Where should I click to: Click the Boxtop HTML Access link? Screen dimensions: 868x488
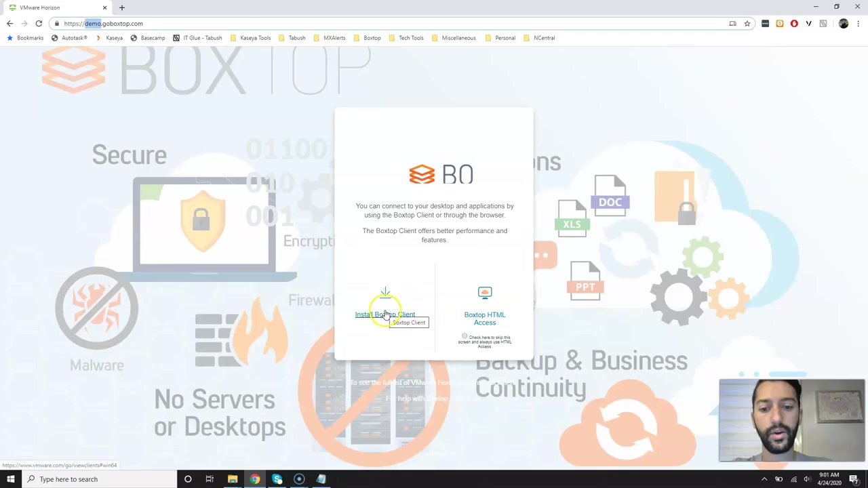point(484,319)
